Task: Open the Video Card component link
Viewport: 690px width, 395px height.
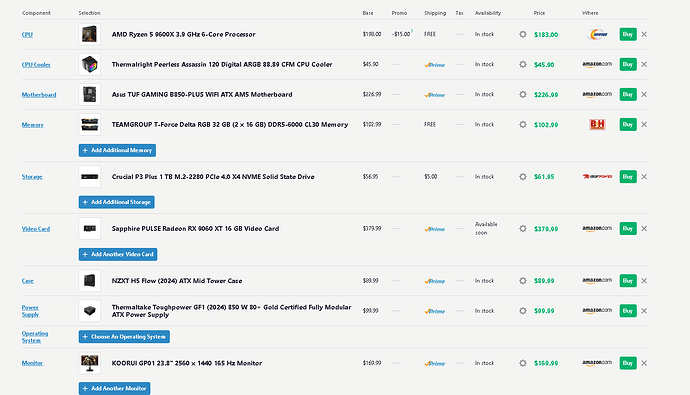Action: point(36,229)
